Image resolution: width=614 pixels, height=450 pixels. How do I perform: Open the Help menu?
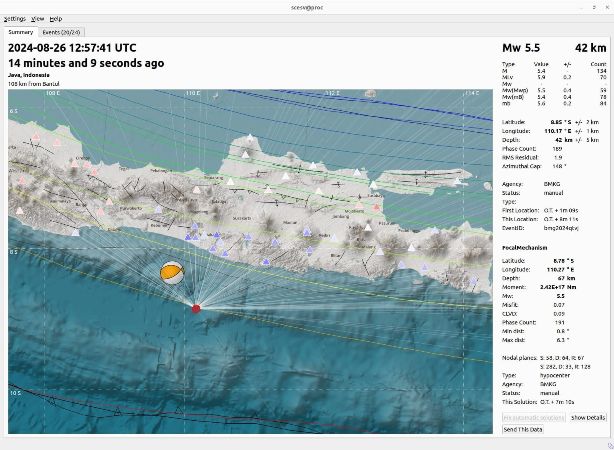click(x=55, y=19)
